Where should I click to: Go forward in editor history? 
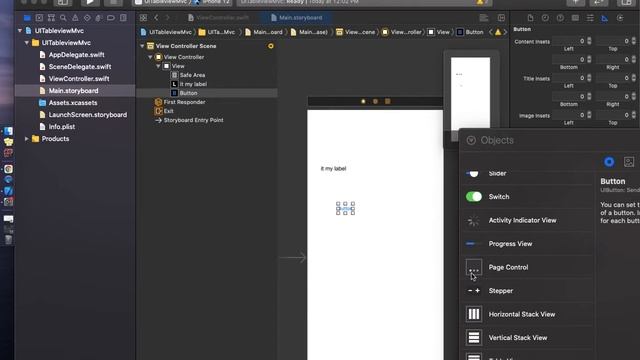tap(167, 18)
